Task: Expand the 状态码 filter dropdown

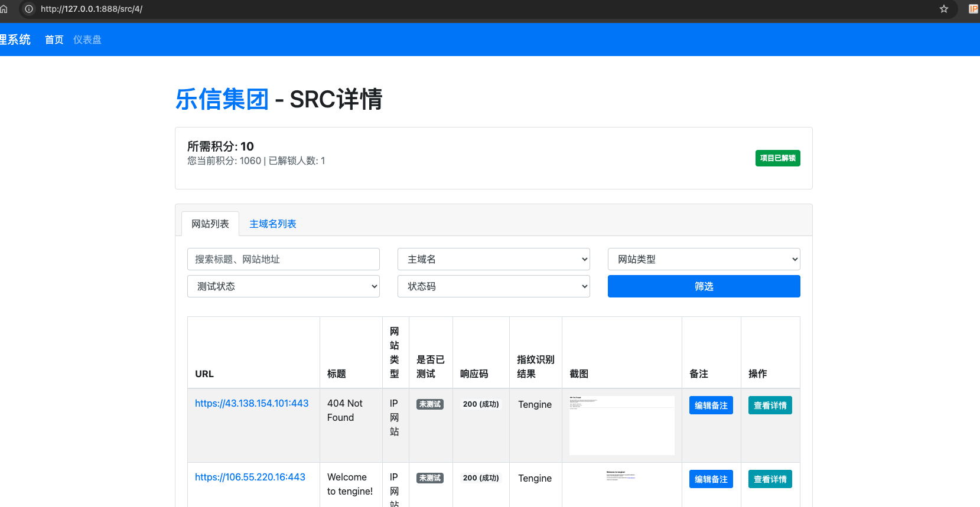Action: 493,286
